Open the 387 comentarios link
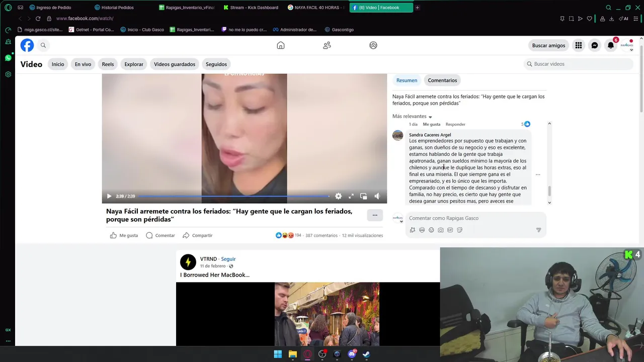Screen dimensions: 644x362 click(321, 235)
